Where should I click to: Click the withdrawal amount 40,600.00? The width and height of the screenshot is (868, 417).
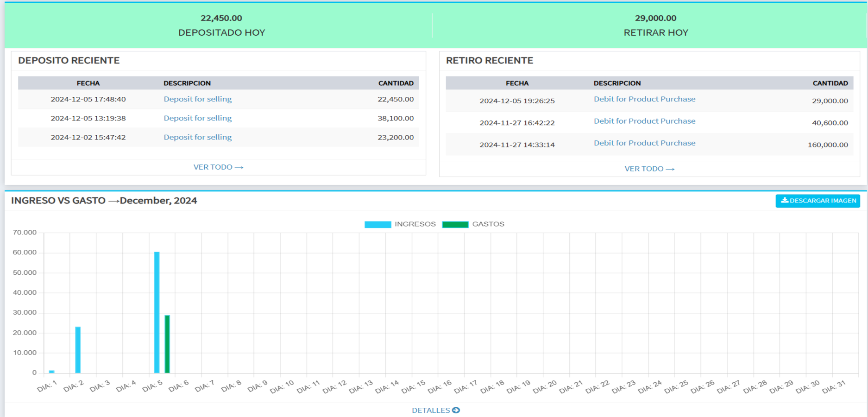(830, 123)
